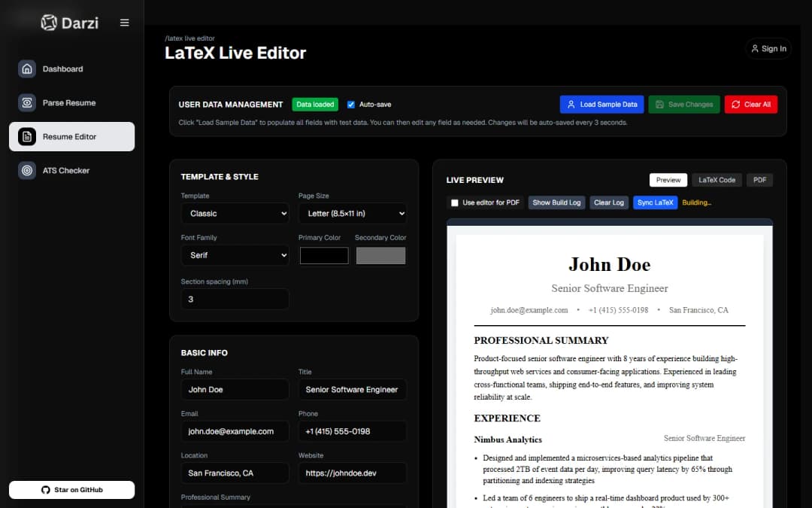Screen dimensions: 812x508
Task: Disable the Auto-save checkbox
Action: pos(350,104)
